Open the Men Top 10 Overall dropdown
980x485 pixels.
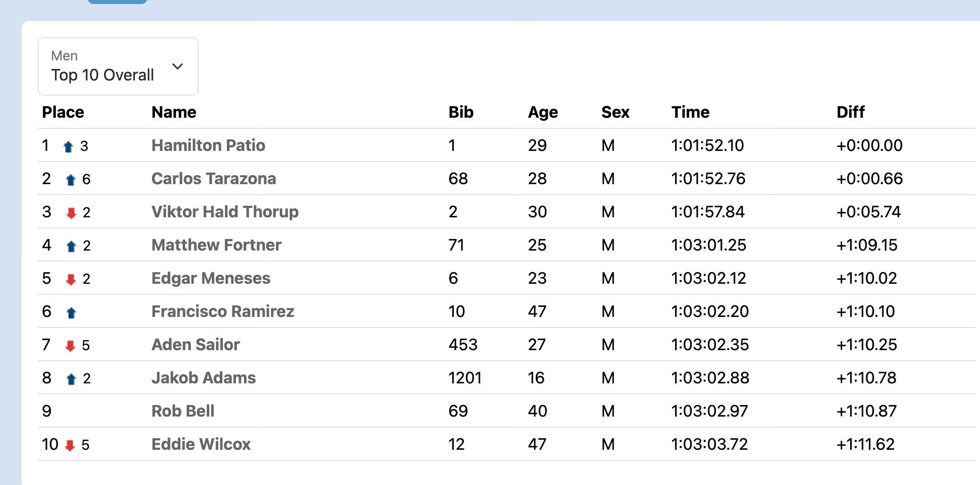[118, 66]
